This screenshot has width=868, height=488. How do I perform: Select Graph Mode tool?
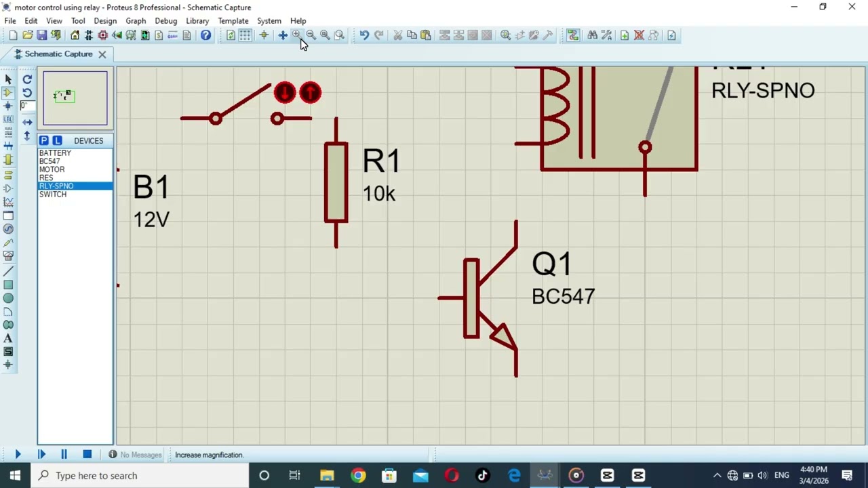click(x=8, y=202)
